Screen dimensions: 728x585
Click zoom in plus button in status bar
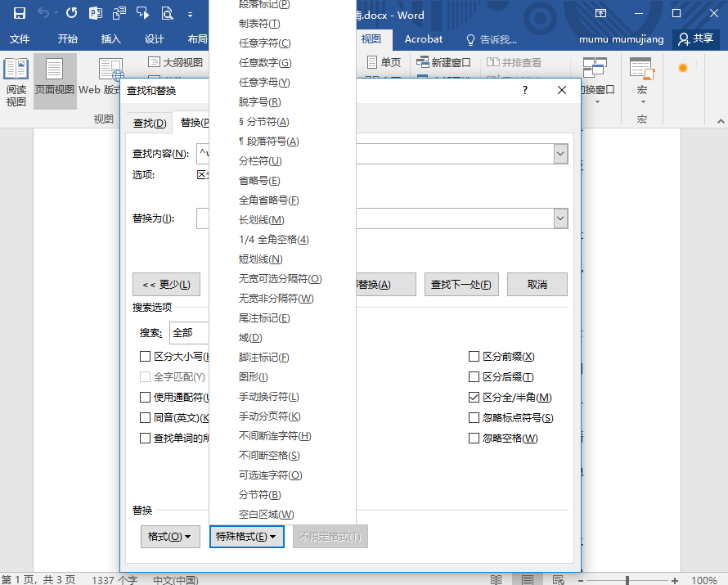pos(675,580)
